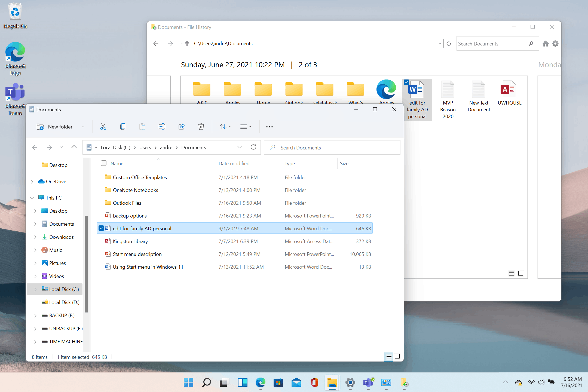Select MVP Reason 2020 in File History

tap(448, 100)
